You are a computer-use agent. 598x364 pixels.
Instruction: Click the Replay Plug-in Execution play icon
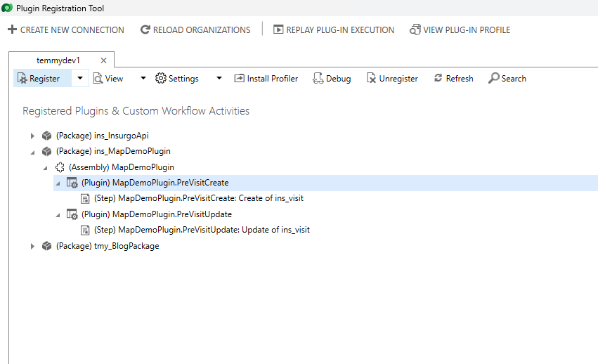[x=278, y=30]
